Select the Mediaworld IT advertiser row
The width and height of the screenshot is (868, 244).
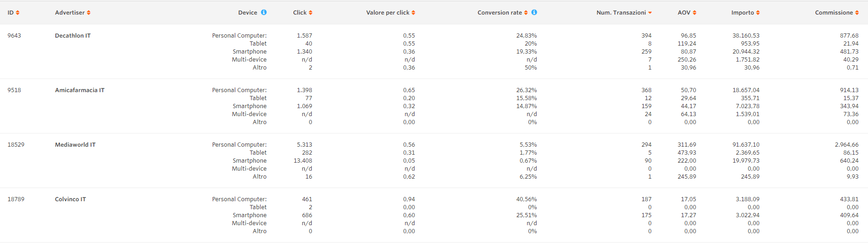(x=75, y=145)
